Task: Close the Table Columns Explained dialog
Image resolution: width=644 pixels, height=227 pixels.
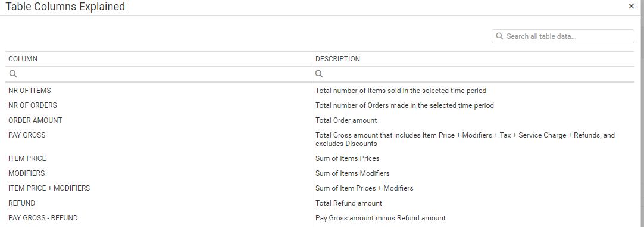Action: tap(632, 6)
